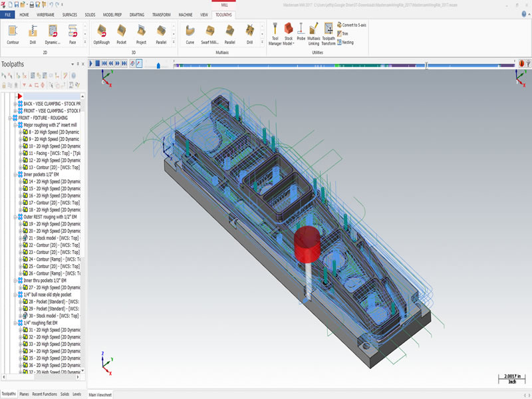
Task: Collapse the Inner pockets 1/2" EM group
Action: (15, 174)
